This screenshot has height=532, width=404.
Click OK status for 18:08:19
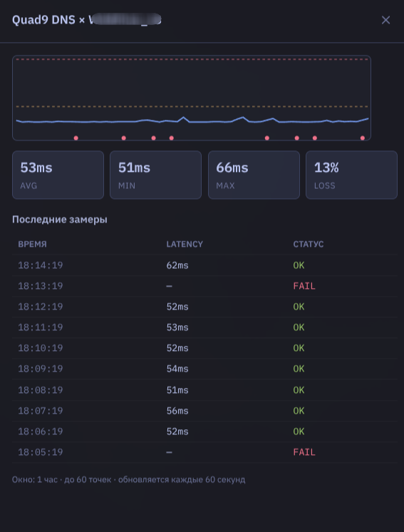click(299, 390)
